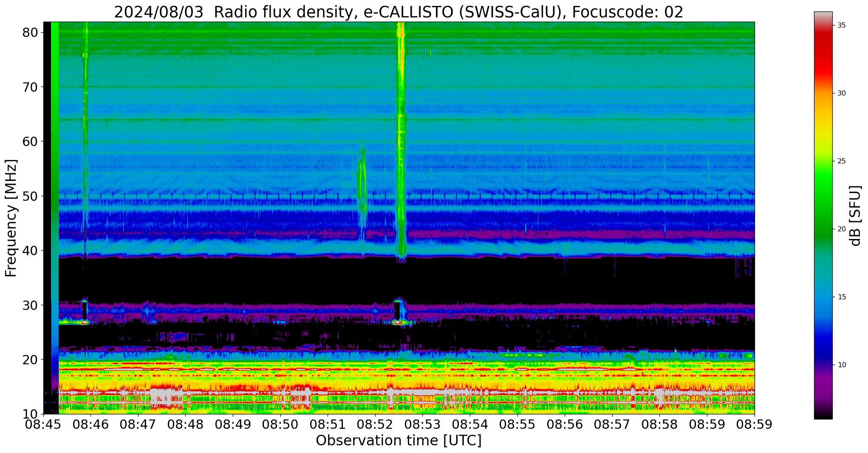Click the 08:58 time tick label
This screenshot has height=453, width=868.
click(x=659, y=425)
